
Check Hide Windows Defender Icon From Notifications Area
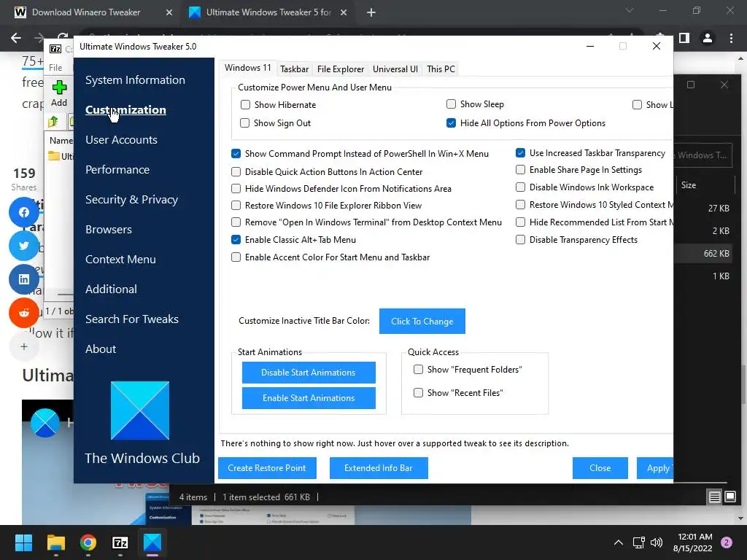pos(236,189)
